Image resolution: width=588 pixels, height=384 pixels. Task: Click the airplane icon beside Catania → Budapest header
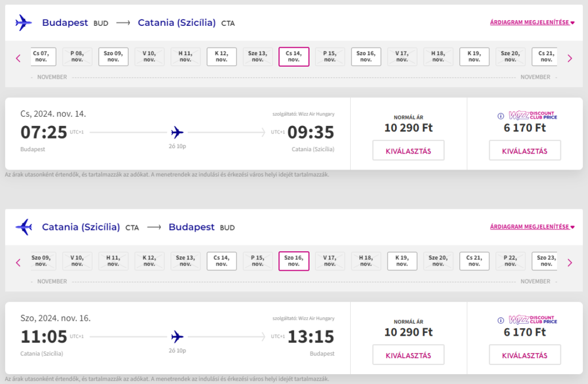pos(24,227)
